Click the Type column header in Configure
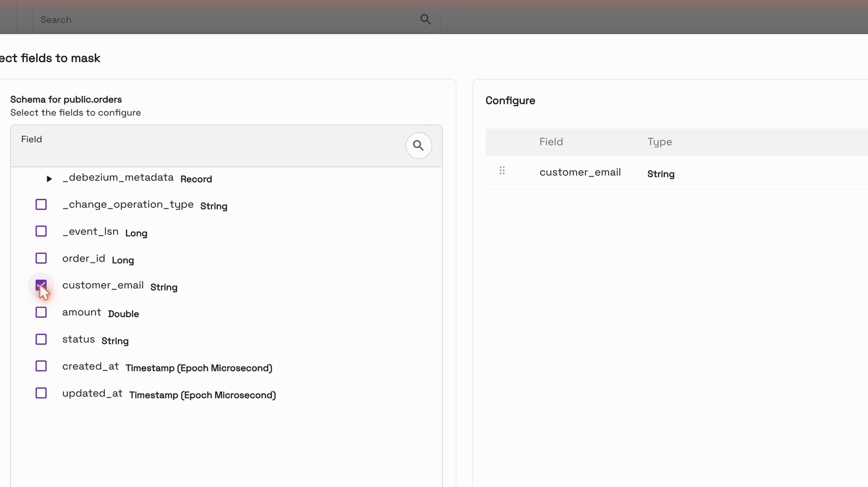The height and width of the screenshot is (487, 868). click(660, 142)
